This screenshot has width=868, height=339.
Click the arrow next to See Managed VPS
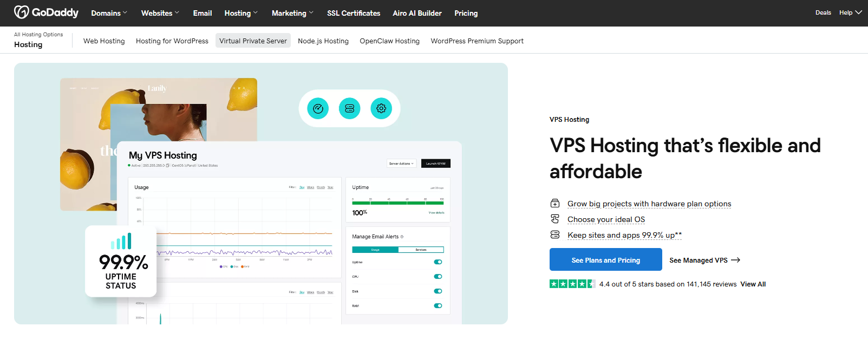click(x=735, y=260)
